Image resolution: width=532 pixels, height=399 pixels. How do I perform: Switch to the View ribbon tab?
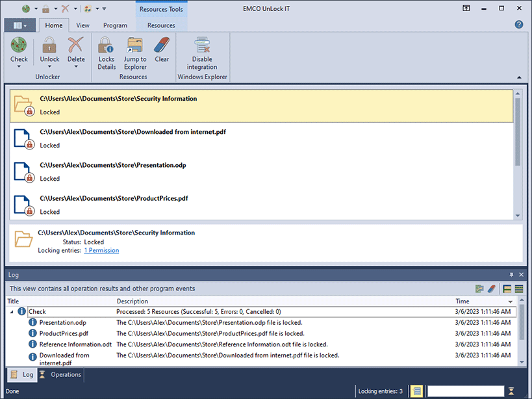click(82, 25)
